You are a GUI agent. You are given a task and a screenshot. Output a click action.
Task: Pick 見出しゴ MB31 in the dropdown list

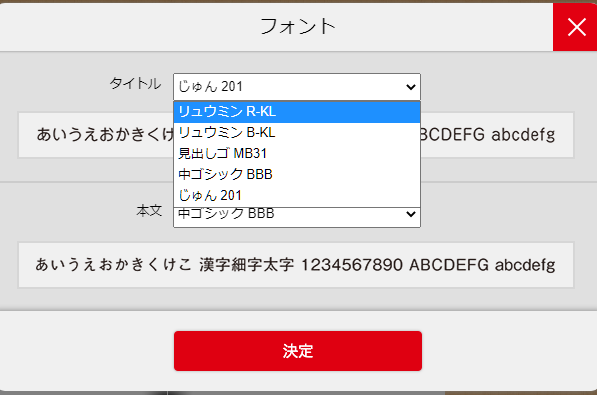(297, 154)
